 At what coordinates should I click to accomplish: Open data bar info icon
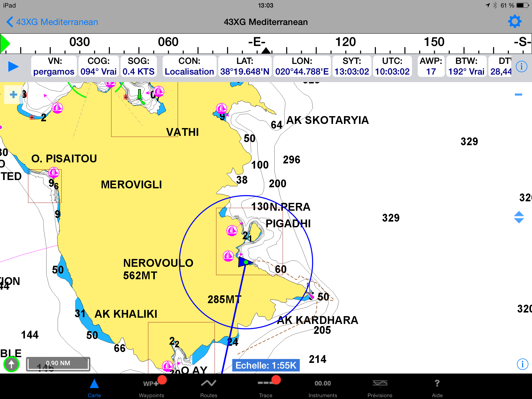click(x=521, y=66)
